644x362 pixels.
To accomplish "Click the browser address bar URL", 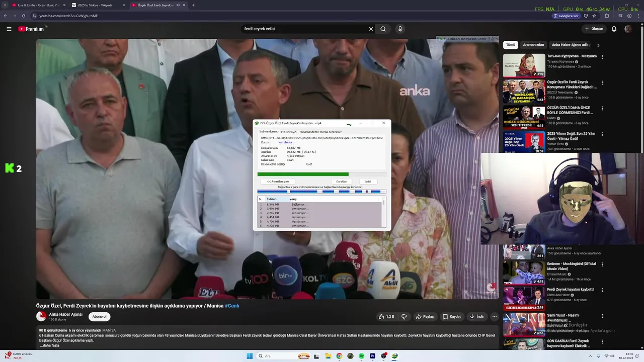I will point(68,16).
